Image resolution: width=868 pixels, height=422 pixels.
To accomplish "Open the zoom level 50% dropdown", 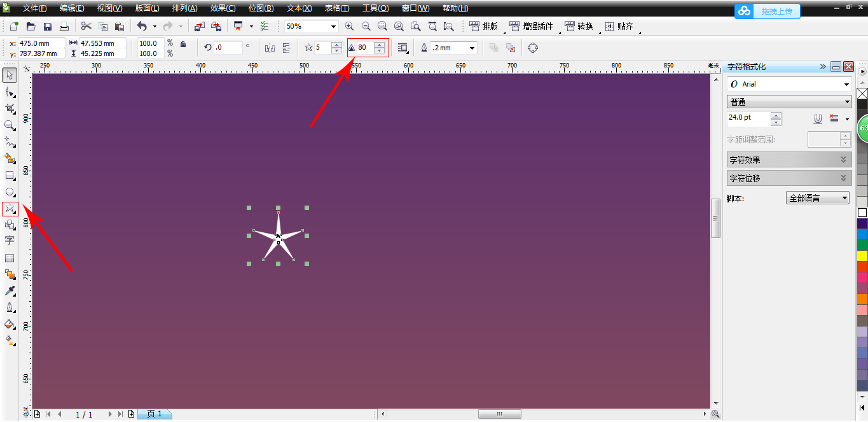I will (x=333, y=27).
